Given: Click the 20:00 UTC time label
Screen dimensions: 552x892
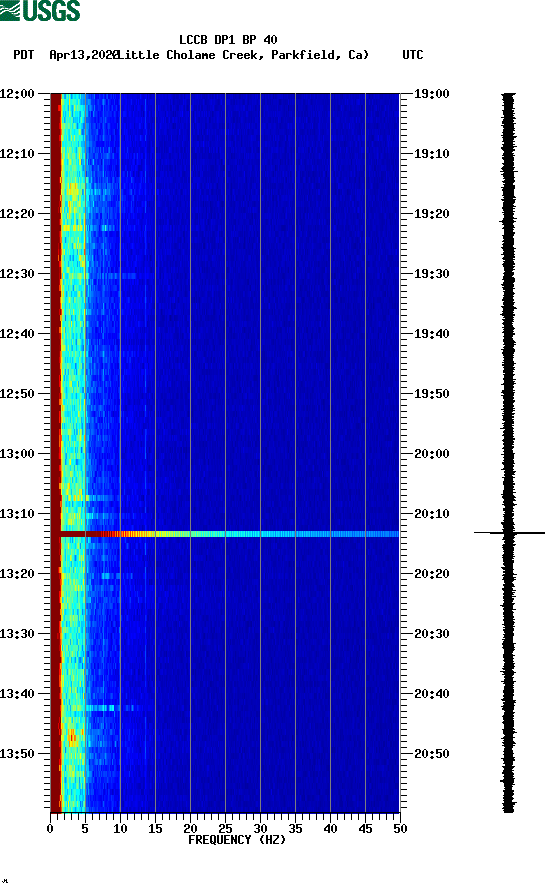Looking at the screenshot, I should coord(431,454).
